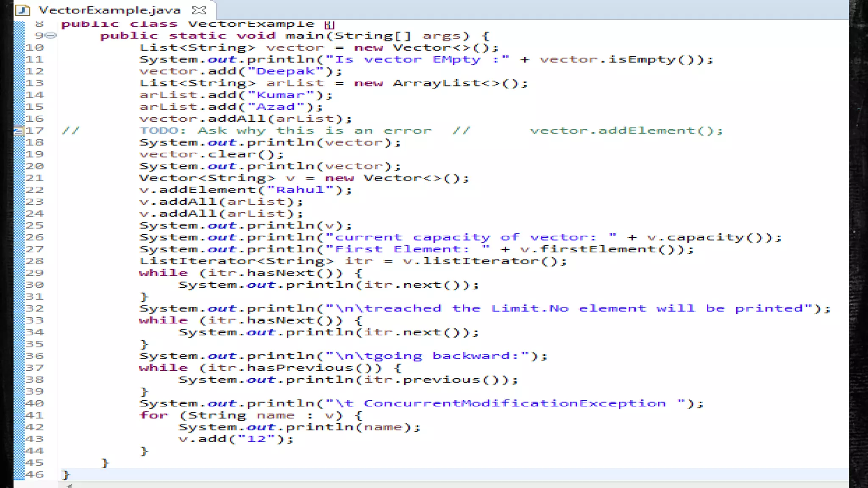The height and width of the screenshot is (488, 868).
Task: Click the horizontal scrollbar left arrow
Action: click(x=69, y=485)
